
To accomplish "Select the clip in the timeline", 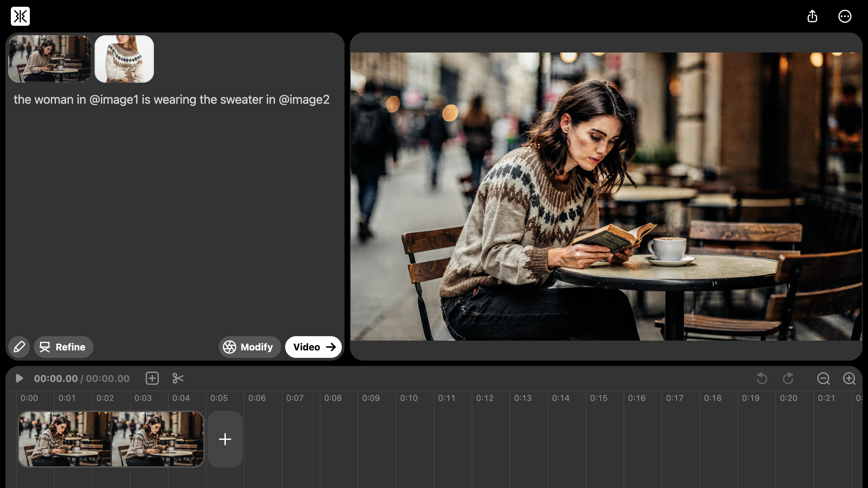I will point(111,439).
